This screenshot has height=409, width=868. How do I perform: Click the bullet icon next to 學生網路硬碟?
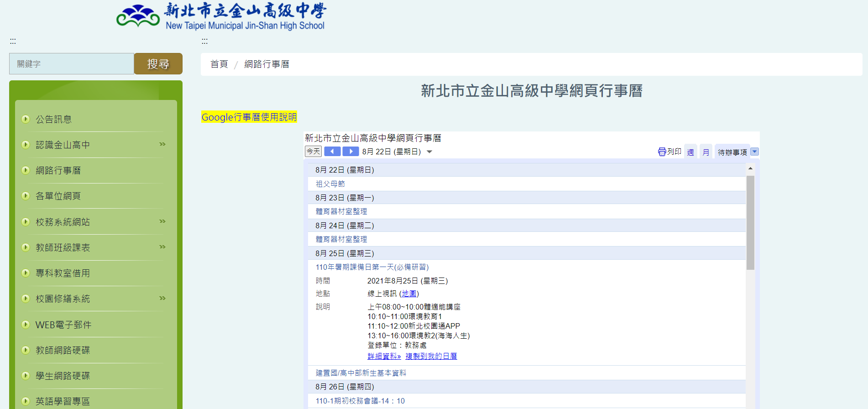click(x=26, y=376)
